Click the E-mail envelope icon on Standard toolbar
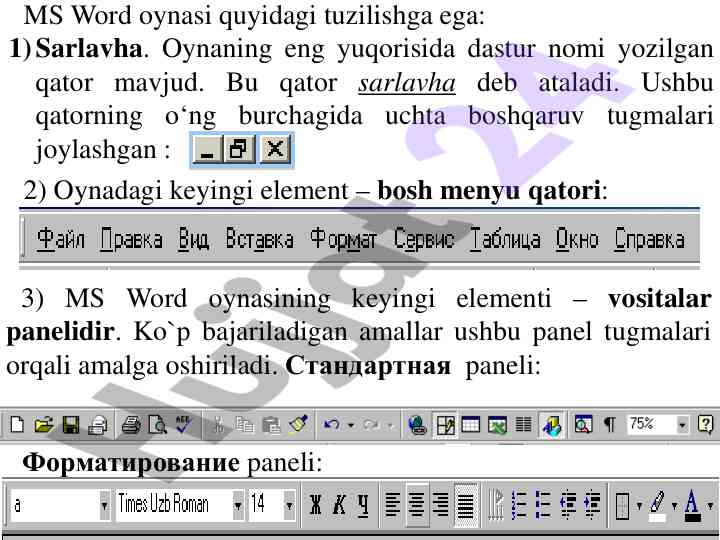Screen dimensions: 720x540 pos(97,426)
